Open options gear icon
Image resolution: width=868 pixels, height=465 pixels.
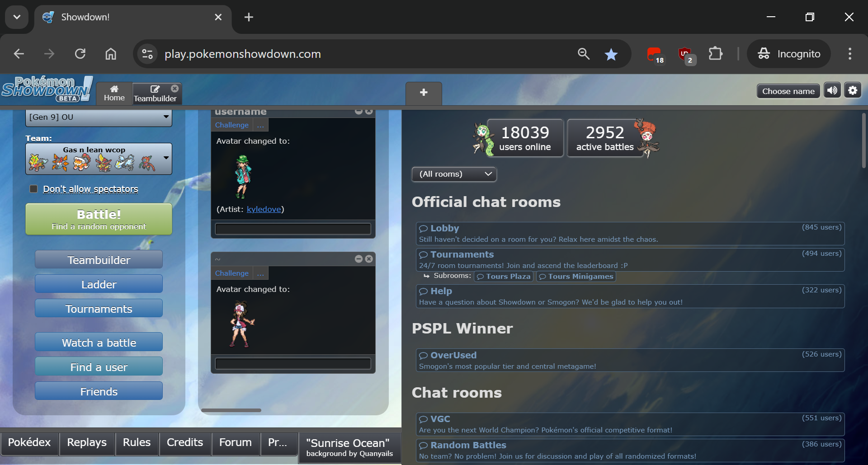853,91
